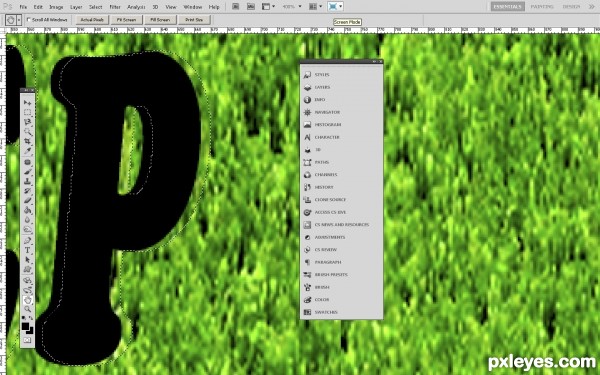This screenshot has height=375, width=600.
Task: Select the Eraser tool
Action: coord(28,201)
